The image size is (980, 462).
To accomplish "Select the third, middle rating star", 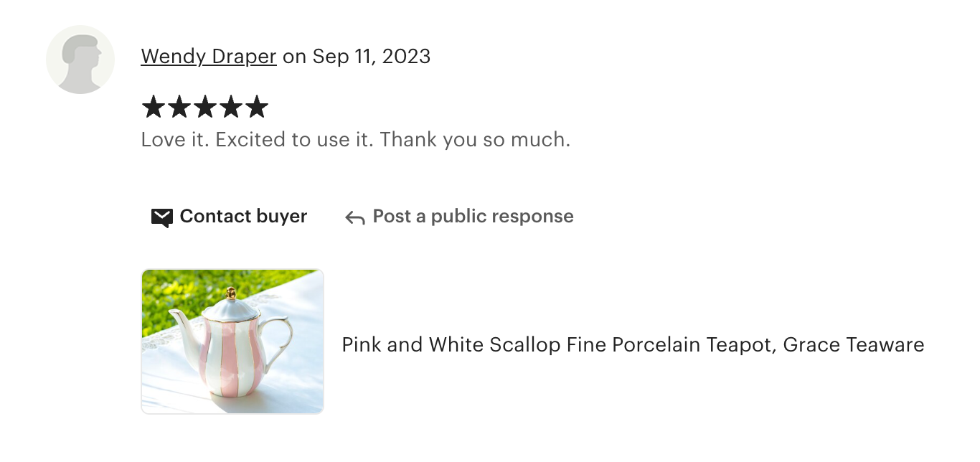I will pyautogui.click(x=205, y=108).
